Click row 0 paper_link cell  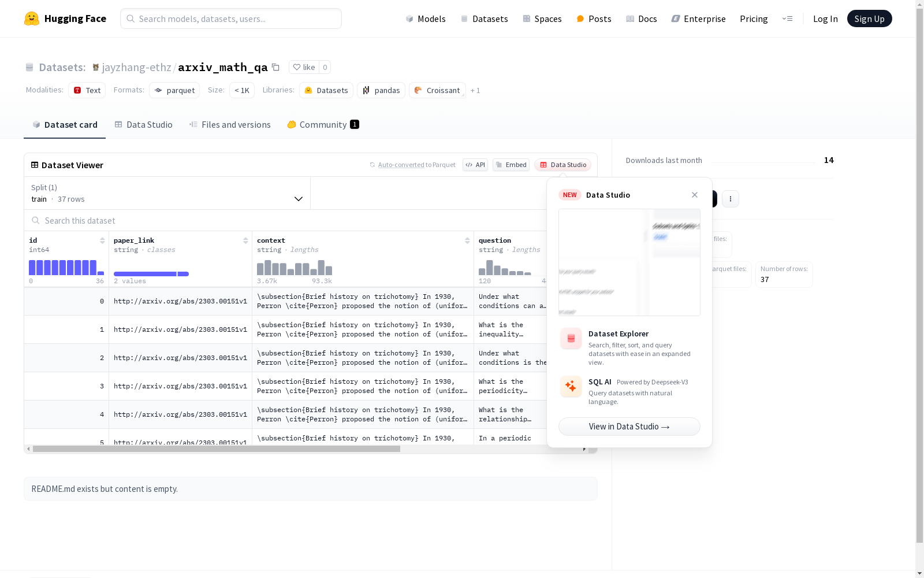click(180, 301)
